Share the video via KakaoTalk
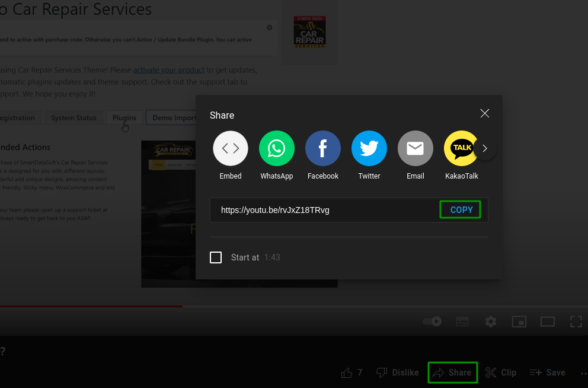The width and height of the screenshot is (588, 388). click(x=461, y=148)
